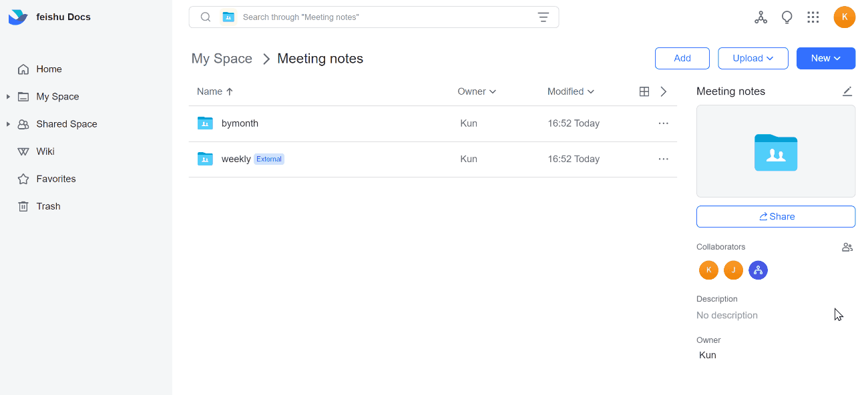
Task: Open the Modified sort dropdown
Action: tap(571, 91)
